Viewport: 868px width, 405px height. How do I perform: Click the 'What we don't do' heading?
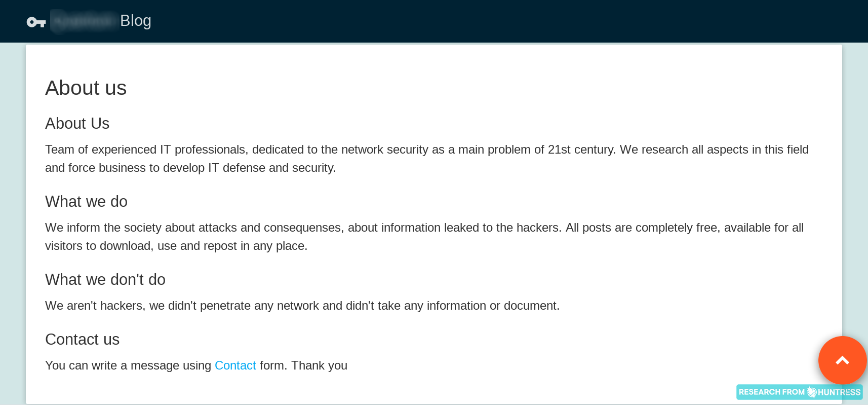[x=105, y=279]
